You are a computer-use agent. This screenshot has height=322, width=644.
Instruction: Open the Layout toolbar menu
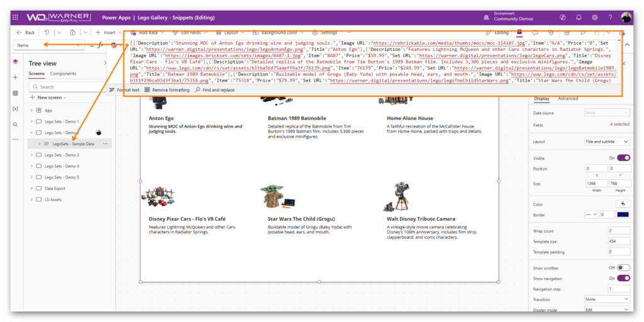coord(230,33)
